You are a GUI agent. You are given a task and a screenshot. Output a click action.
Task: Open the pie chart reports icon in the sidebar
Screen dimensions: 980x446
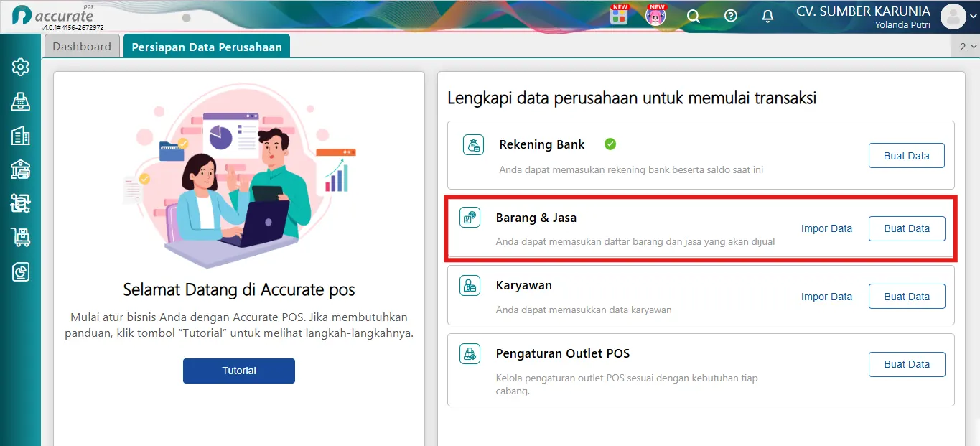tap(20, 271)
